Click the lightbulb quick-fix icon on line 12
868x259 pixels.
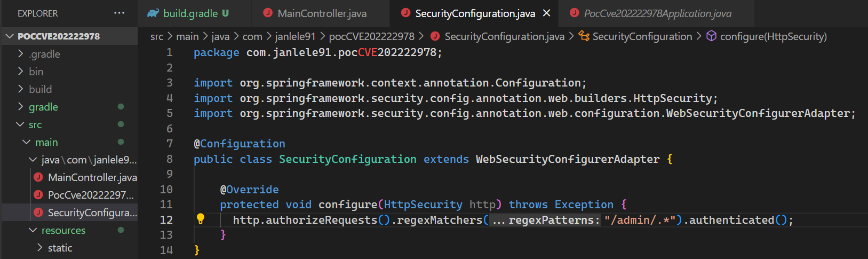(201, 219)
